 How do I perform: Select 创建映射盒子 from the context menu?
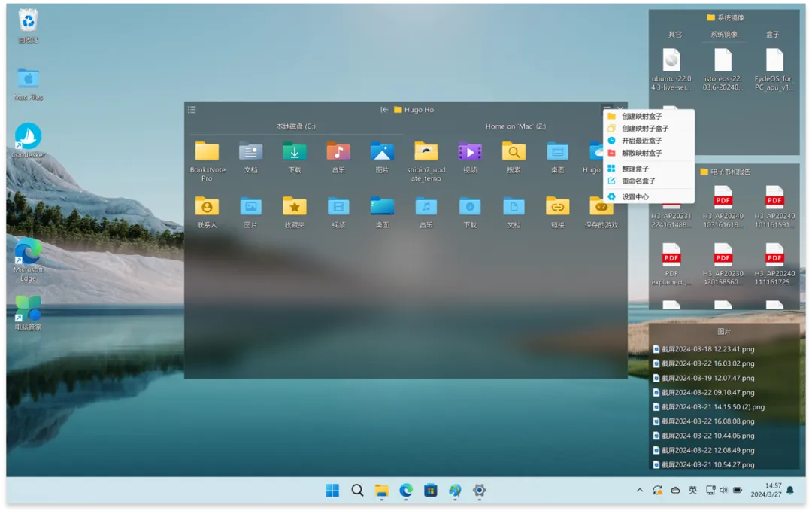(x=641, y=117)
